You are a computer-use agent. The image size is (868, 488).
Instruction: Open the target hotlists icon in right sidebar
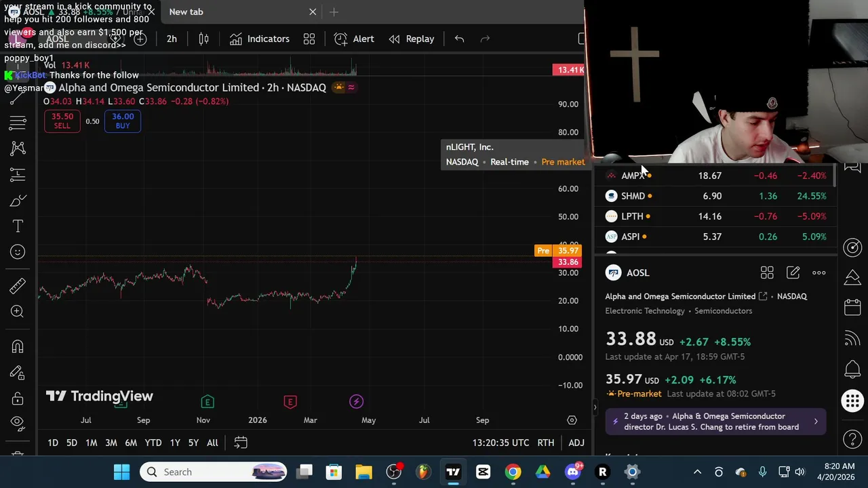[852, 247]
